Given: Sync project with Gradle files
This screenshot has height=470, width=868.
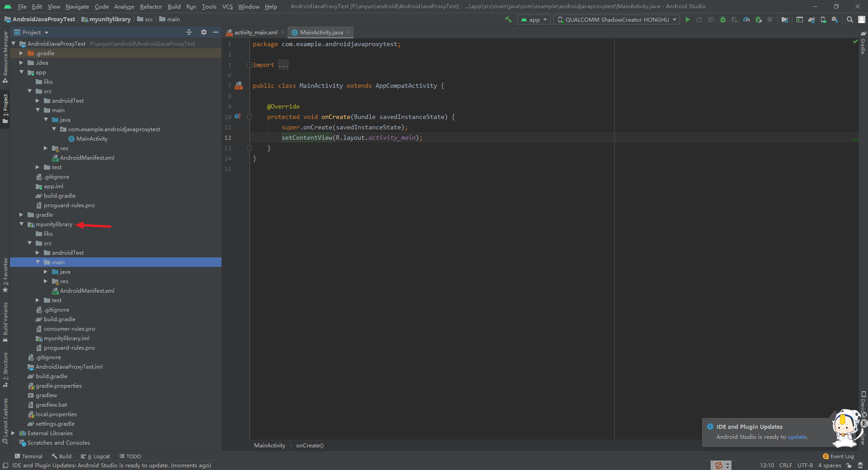Looking at the screenshot, I should 811,19.
